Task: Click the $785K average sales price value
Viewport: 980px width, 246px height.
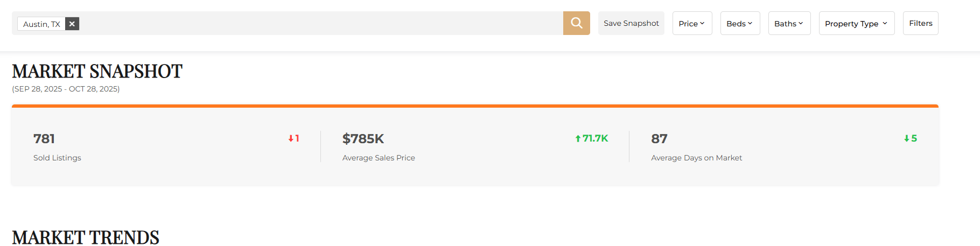Action: pos(363,139)
